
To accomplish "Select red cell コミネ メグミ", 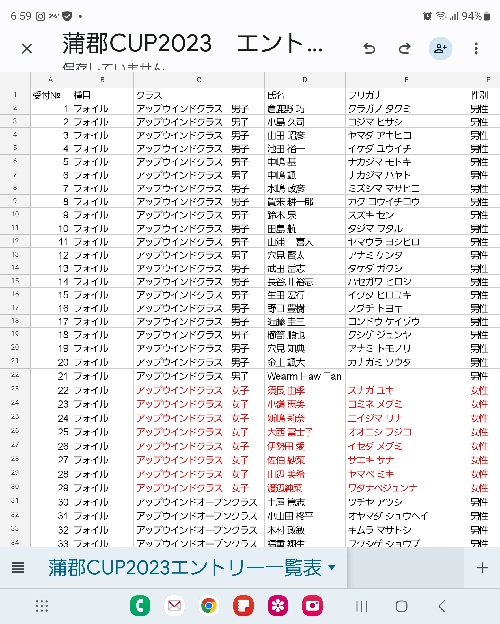I will [406, 404].
